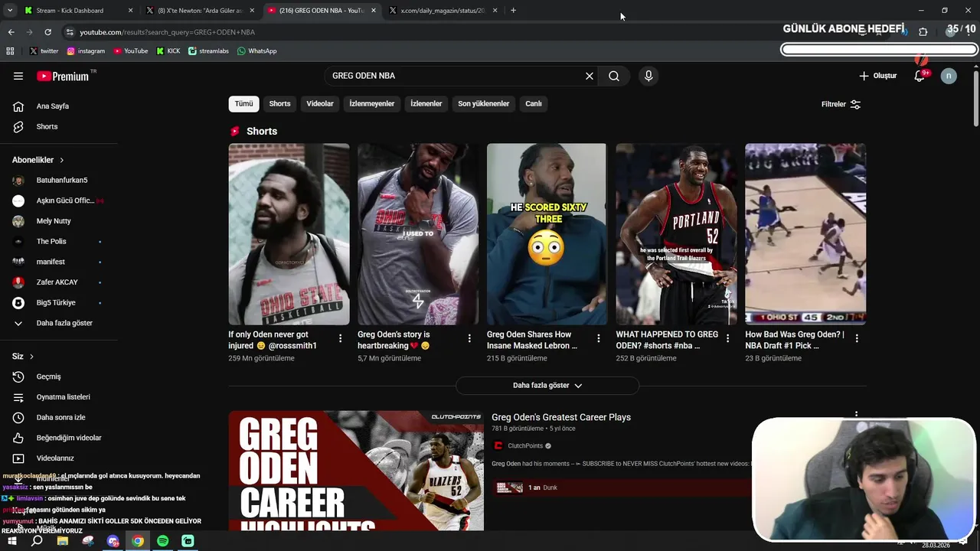Play the 'If only Oden never got injured' short

click(289, 234)
